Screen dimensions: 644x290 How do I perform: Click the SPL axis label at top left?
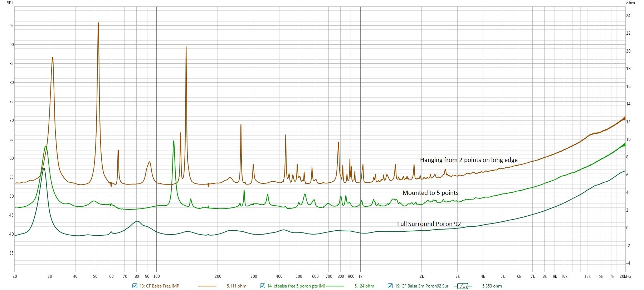click(10, 3)
